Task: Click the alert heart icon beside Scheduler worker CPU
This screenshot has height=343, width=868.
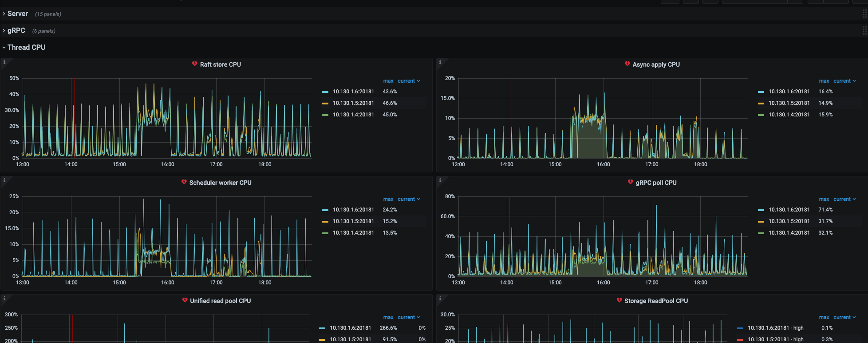Action: point(184,182)
